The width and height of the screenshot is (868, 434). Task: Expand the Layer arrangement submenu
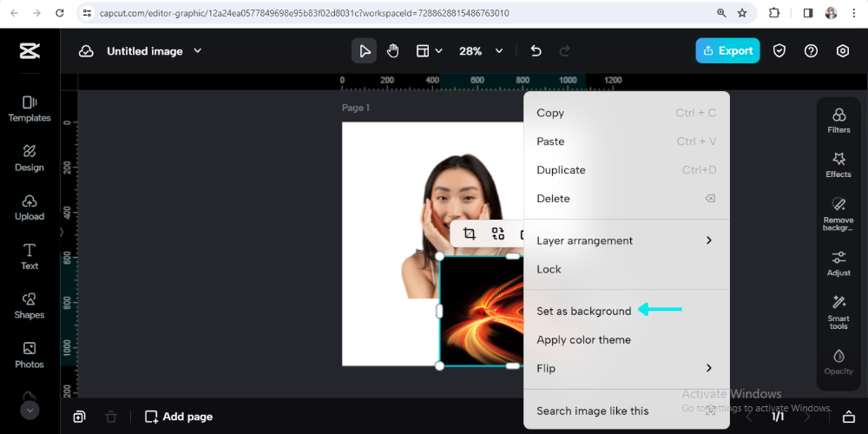coord(626,240)
